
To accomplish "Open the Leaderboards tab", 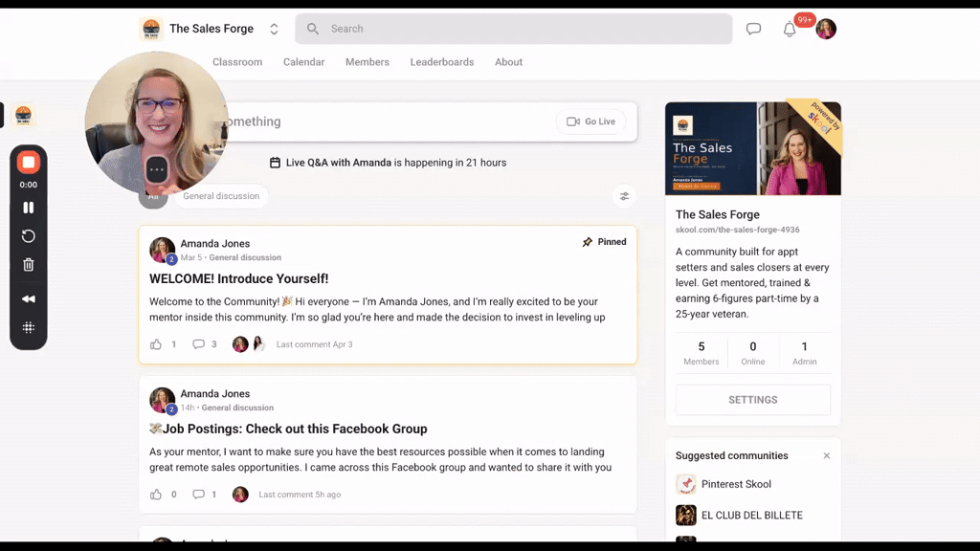I will click(x=442, y=62).
